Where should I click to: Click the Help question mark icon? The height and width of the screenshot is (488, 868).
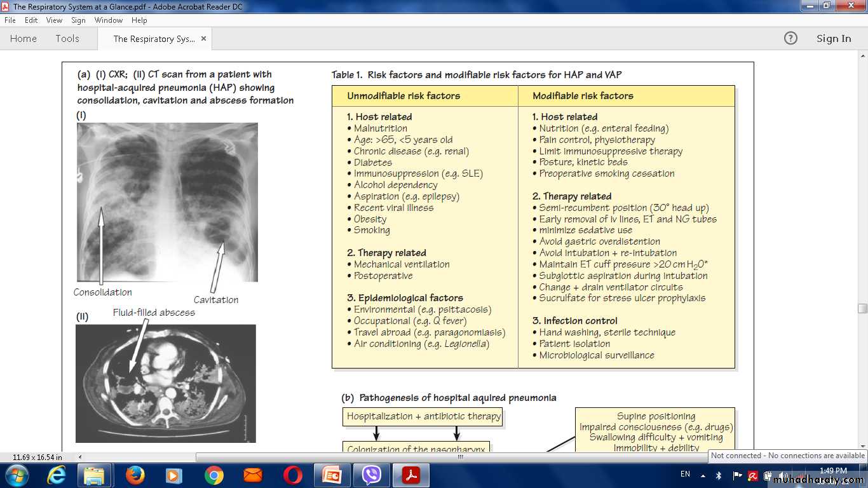point(790,38)
